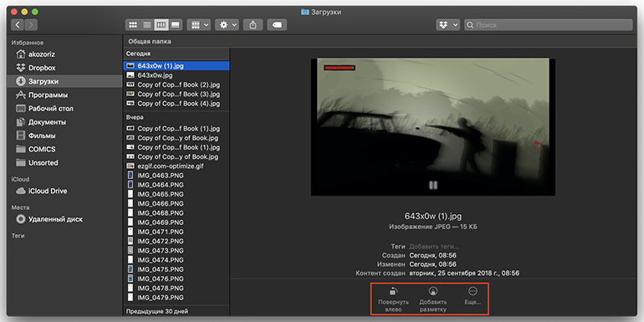Select IMG_0479.PNG file
Image resolution: width=644 pixels, height=322 pixels.
tap(176, 298)
